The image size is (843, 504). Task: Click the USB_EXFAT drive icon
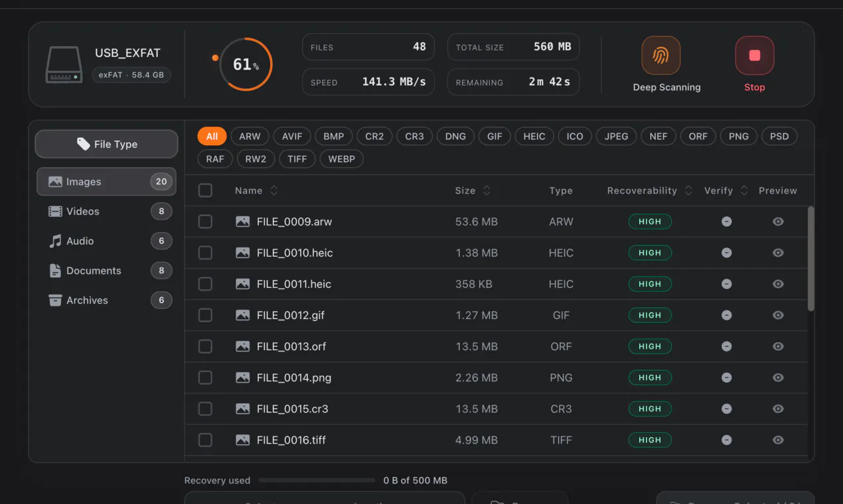click(64, 65)
